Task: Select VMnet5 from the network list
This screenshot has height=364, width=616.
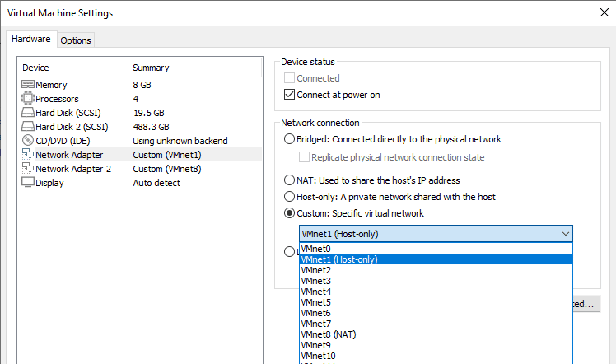Action: (316, 302)
